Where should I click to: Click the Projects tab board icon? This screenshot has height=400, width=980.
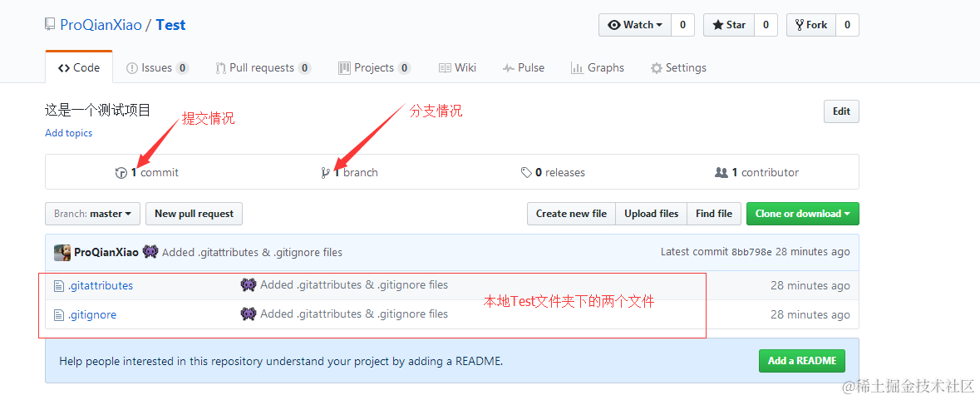(x=344, y=68)
